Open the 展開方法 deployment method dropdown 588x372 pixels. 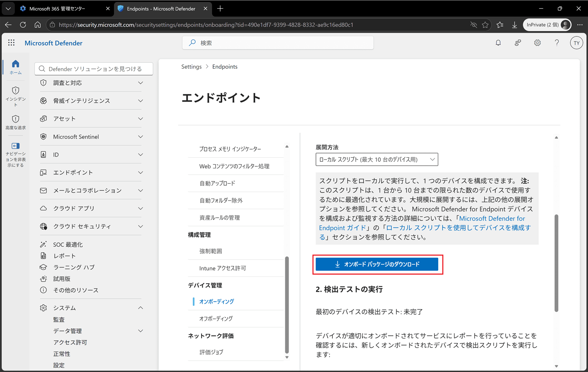(377, 159)
